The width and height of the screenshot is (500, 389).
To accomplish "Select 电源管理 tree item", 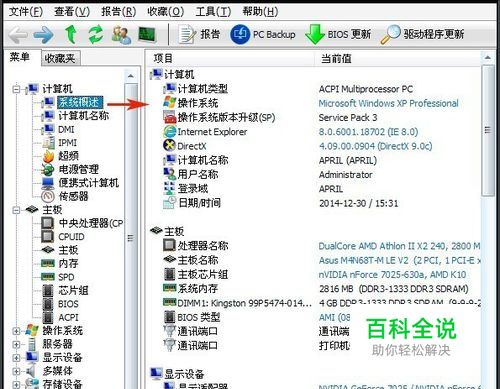I will tap(79, 169).
